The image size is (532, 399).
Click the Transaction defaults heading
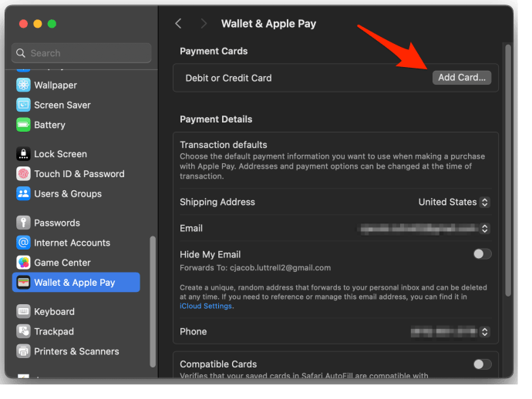[x=224, y=145]
